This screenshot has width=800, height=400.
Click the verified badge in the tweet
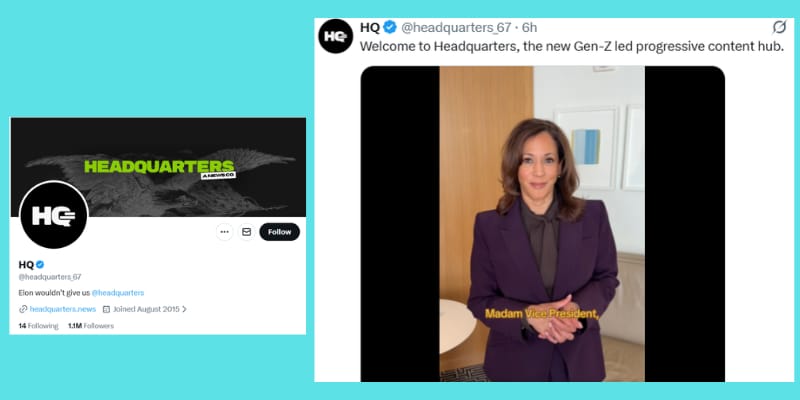pos(390,27)
